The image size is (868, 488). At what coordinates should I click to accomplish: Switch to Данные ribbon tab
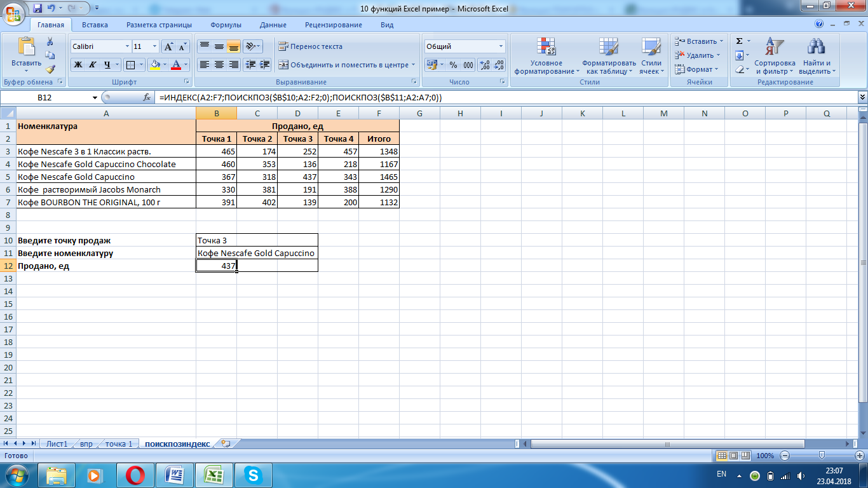[x=273, y=25]
